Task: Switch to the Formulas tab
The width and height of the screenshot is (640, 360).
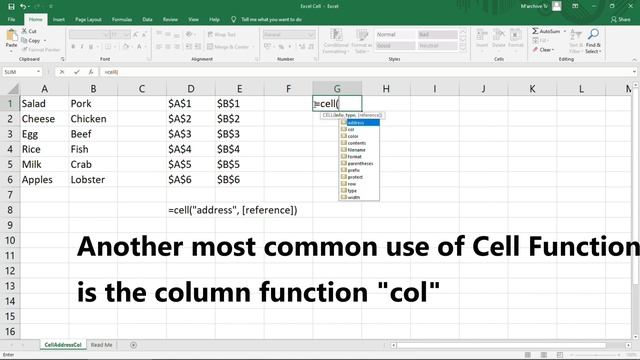Action: 122,19
